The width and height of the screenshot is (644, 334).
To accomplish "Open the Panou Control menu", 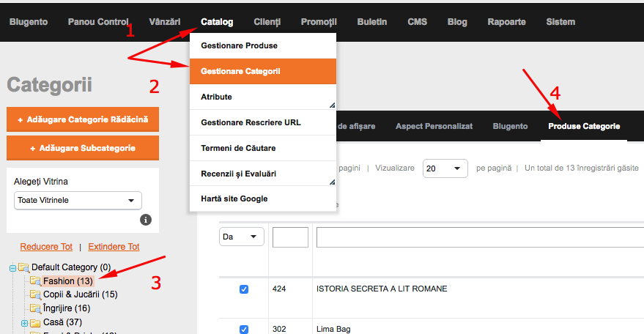I will (98, 22).
